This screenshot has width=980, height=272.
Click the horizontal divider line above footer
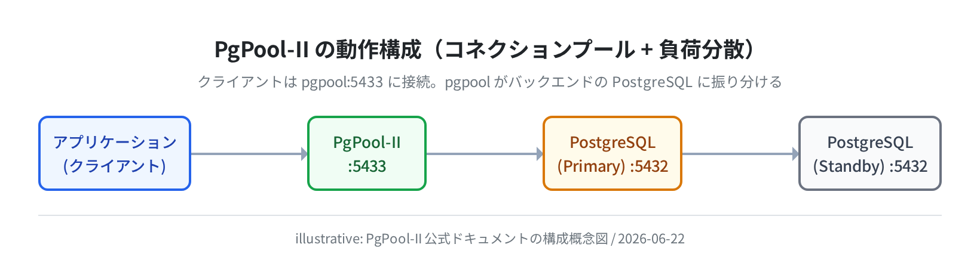490,215
